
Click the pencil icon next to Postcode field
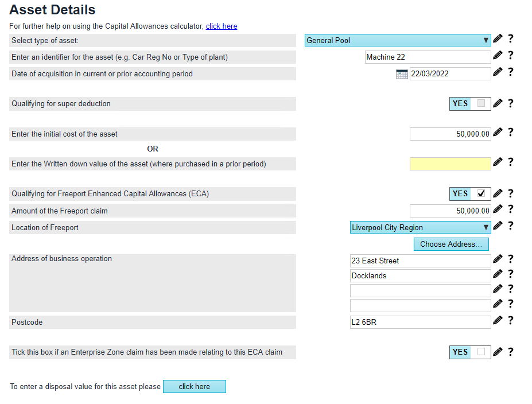pyautogui.click(x=497, y=321)
